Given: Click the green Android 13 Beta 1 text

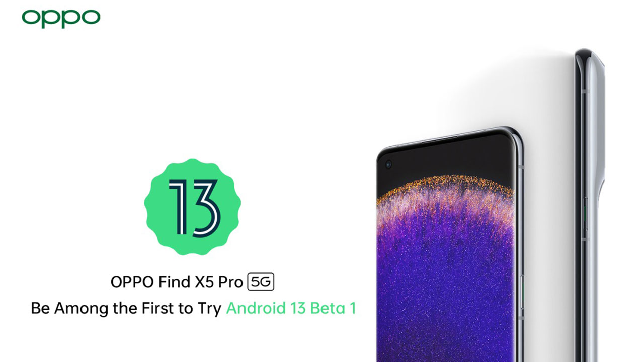Looking at the screenshot, I should 291,308.
